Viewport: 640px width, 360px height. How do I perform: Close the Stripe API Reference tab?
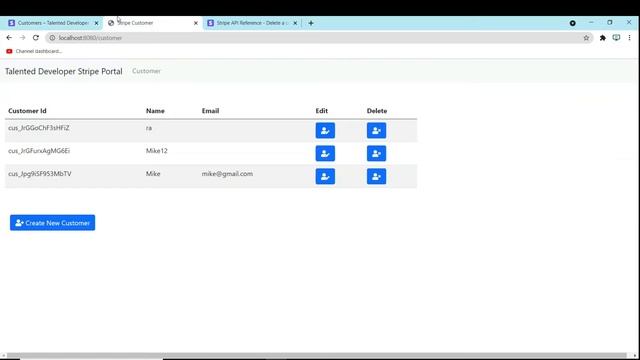pyautogui.click(x=295, y=23)
